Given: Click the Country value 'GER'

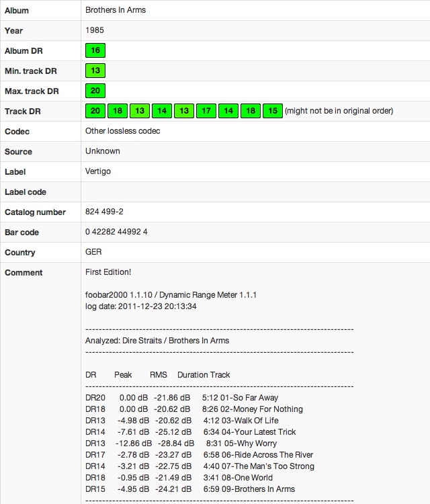Looking at the screenshot, I should pos(93,252).
